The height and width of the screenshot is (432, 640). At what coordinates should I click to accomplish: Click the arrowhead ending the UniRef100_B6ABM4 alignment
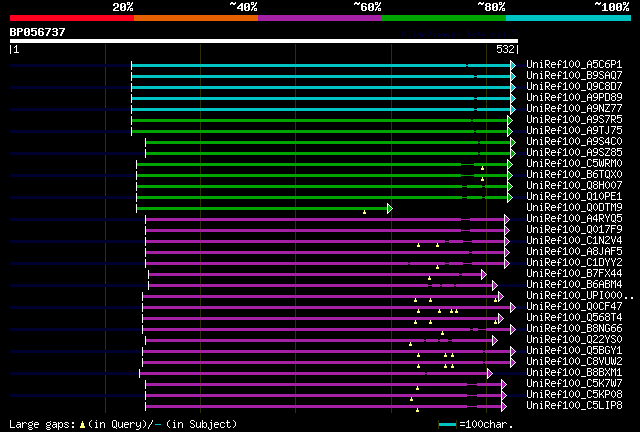click(495, 285)
